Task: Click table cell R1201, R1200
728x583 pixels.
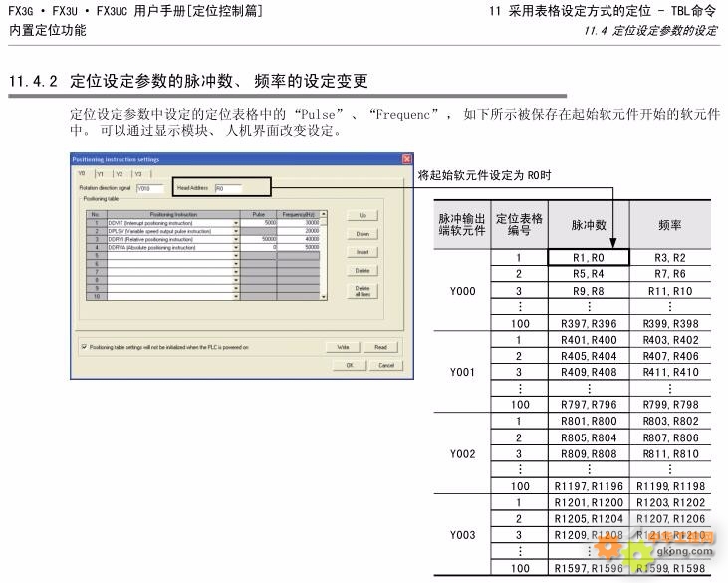Action: [x=589, y=502]
